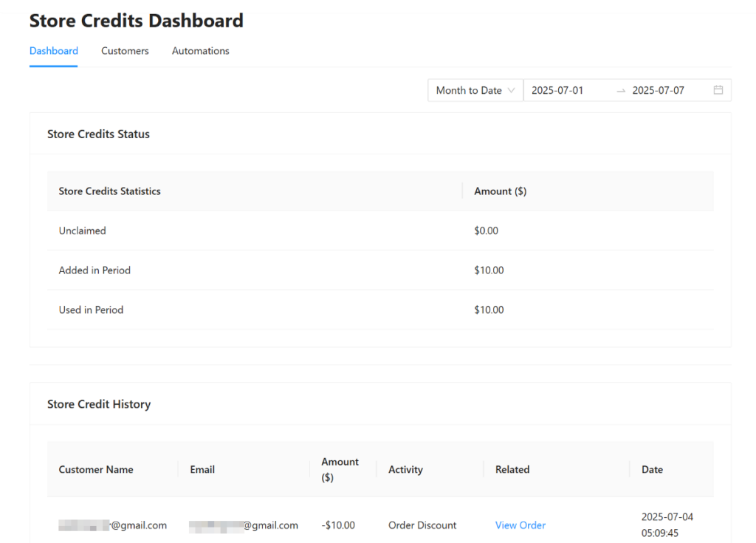Open the order via the View Order link
756x543 pixels.
tap(520, 525)
